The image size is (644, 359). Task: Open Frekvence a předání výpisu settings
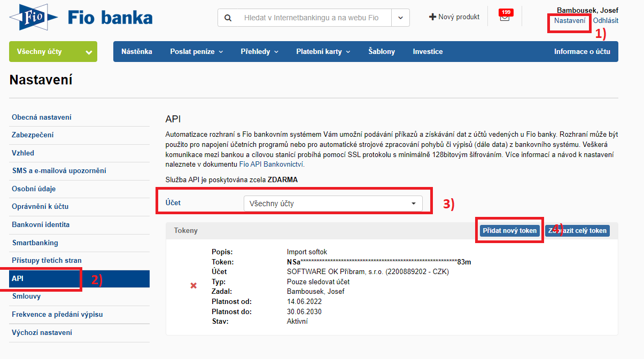coord(57,315)
